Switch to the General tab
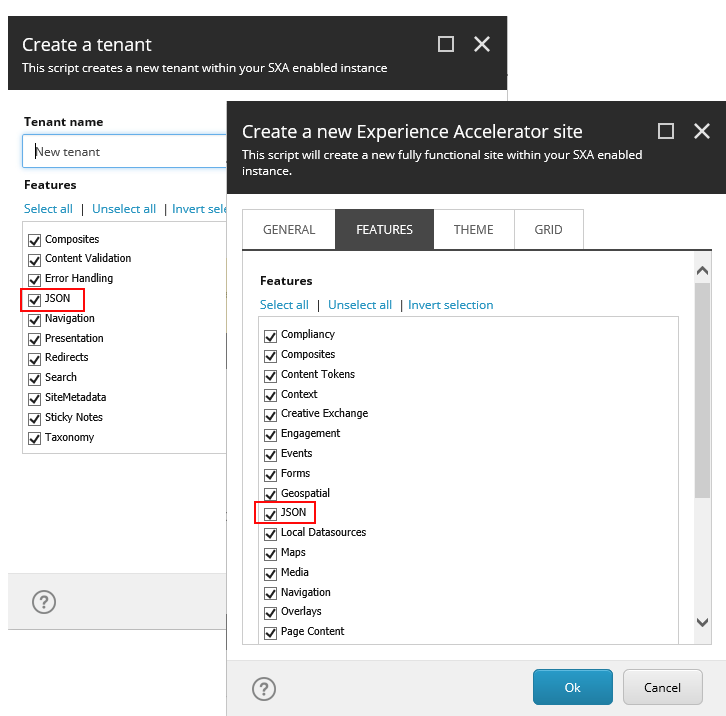 click(x=289, y=229)
